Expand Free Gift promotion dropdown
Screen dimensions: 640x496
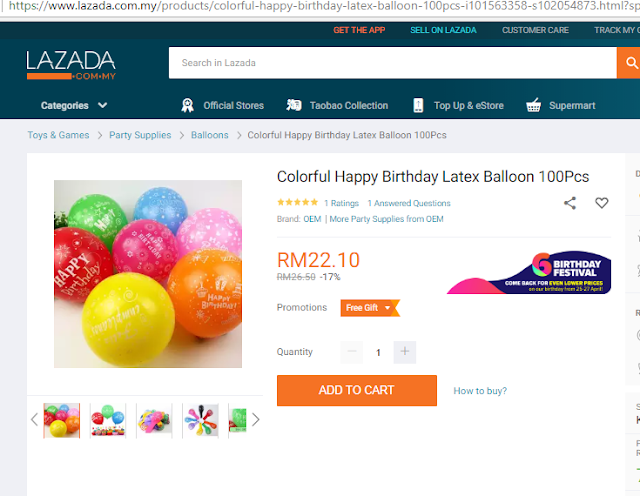[370, 308]
